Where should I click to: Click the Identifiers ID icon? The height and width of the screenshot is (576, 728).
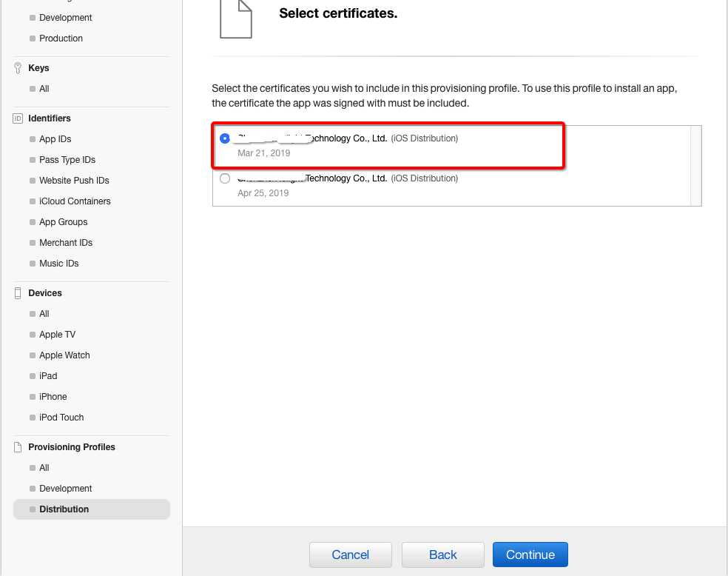point(18,118)
